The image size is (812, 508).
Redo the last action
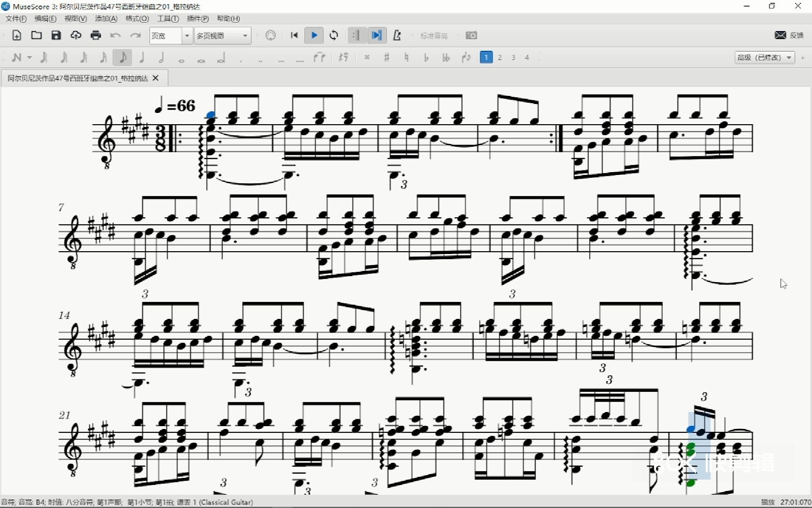coord(135,35)
